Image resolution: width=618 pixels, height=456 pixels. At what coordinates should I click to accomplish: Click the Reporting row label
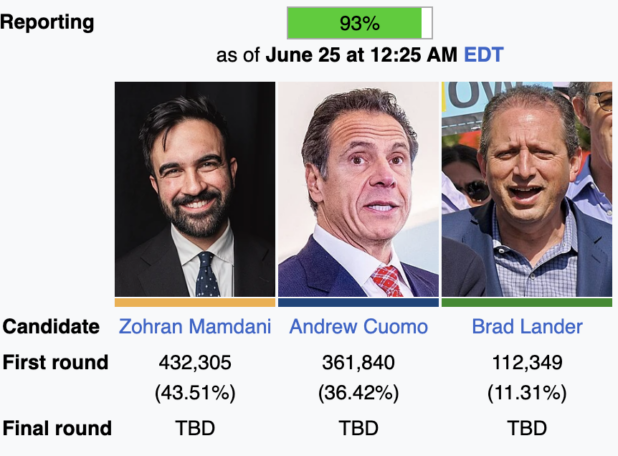(x=47, y=22)
